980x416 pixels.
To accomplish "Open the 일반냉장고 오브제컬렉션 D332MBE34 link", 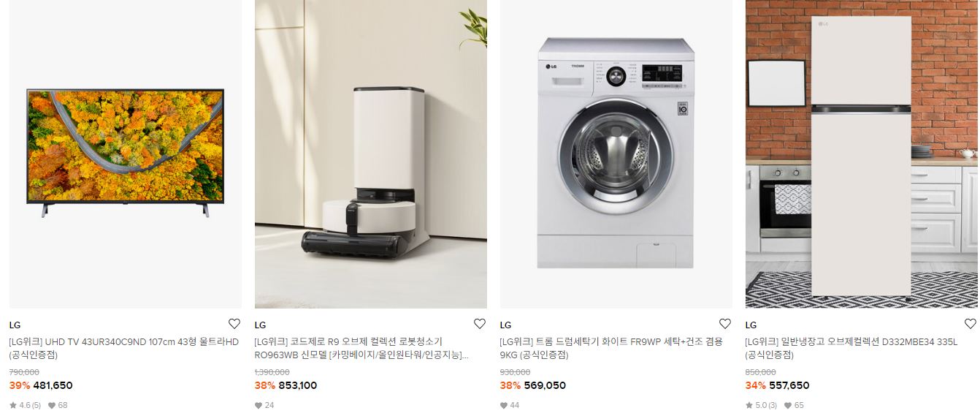I will (851, 348).
